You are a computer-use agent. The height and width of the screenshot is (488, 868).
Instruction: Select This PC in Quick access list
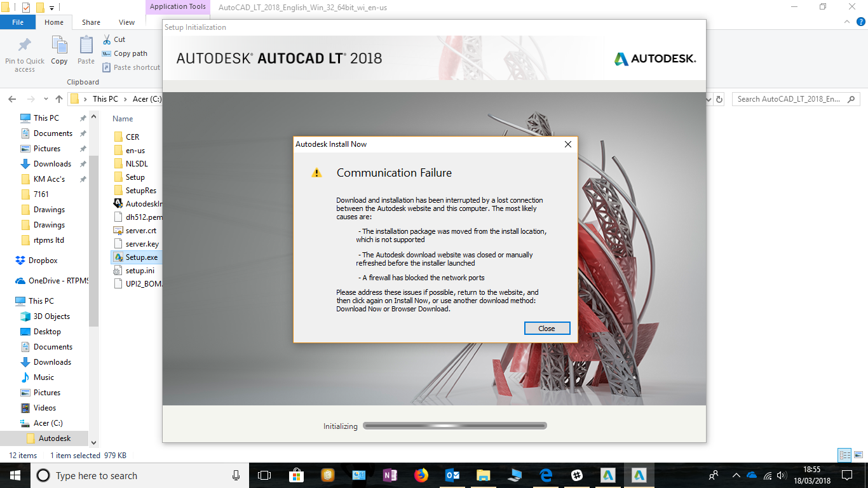point(46,118)
